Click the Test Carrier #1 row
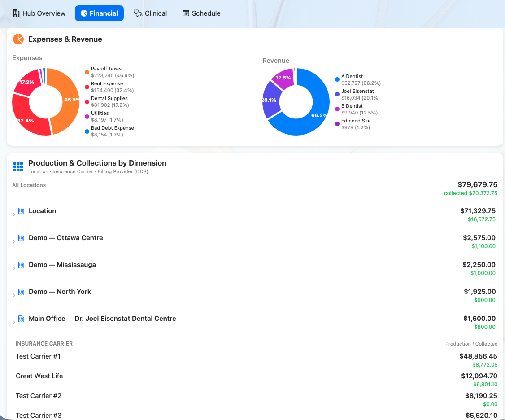 257,360
